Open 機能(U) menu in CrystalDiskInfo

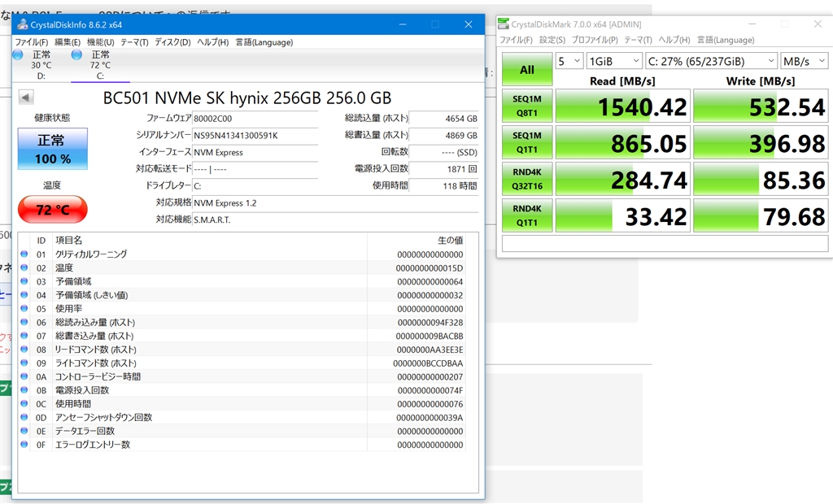pos(100,42)
